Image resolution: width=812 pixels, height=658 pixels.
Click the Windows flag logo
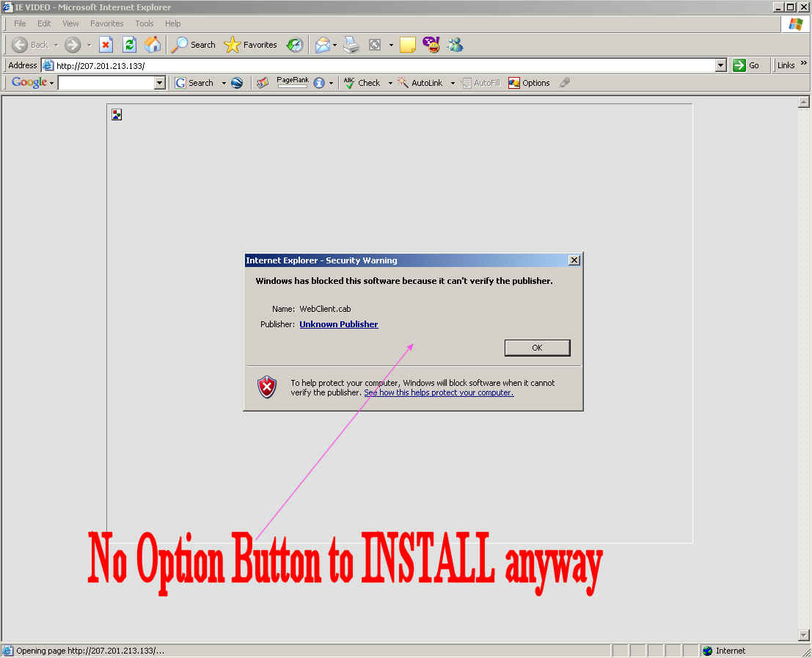coord(795,23)
